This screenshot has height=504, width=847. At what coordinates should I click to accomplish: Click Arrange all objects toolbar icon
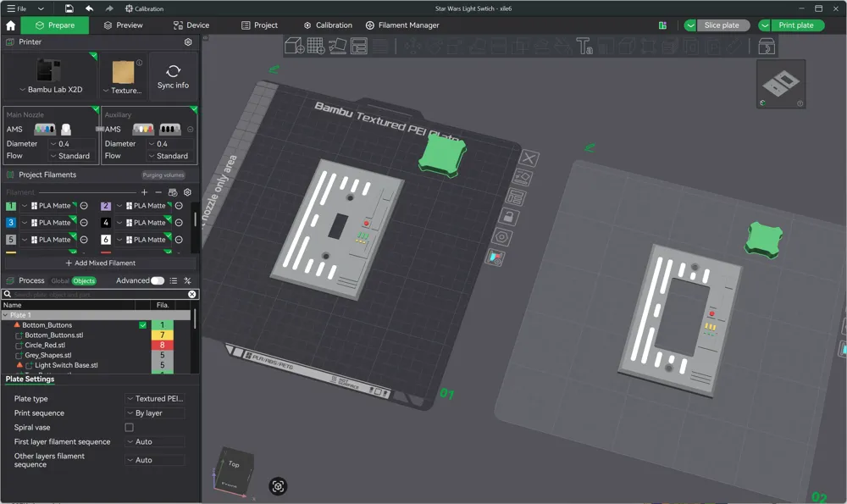point(358,46)
